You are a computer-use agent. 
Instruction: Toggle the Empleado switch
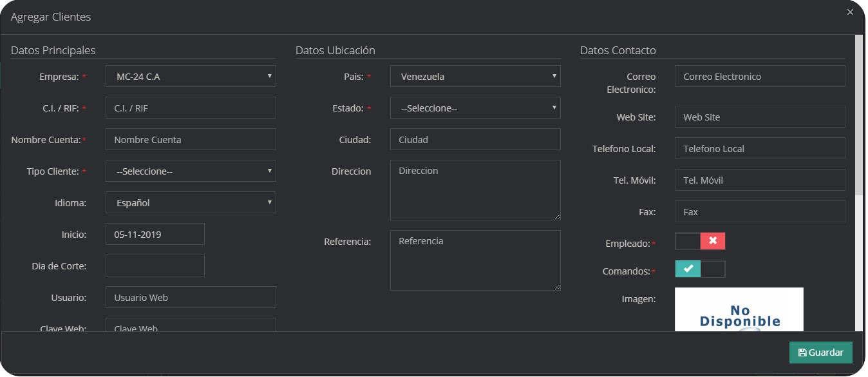coord(700,241)
